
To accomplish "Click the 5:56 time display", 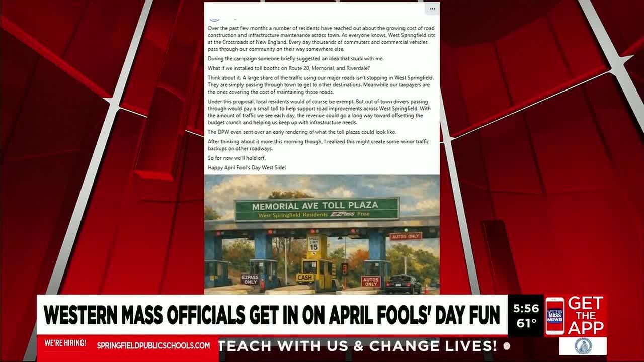I will pos(526,308).
